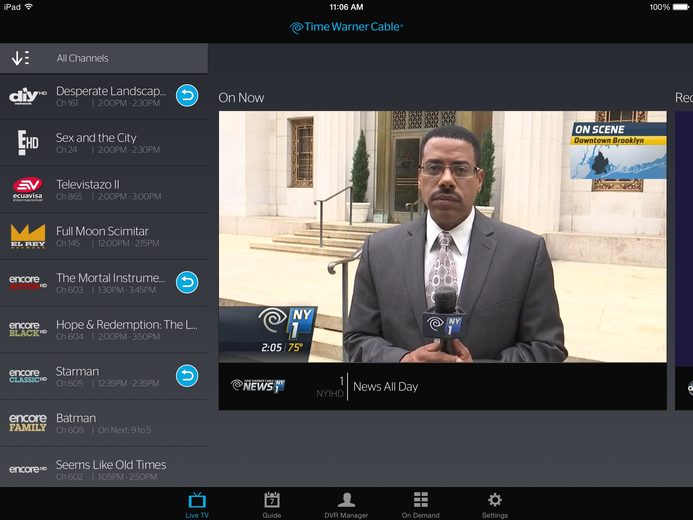Viewport: 693px width, 520px height.
Task: Select the Encore Black HD logo
Action: tap(28, 329)
